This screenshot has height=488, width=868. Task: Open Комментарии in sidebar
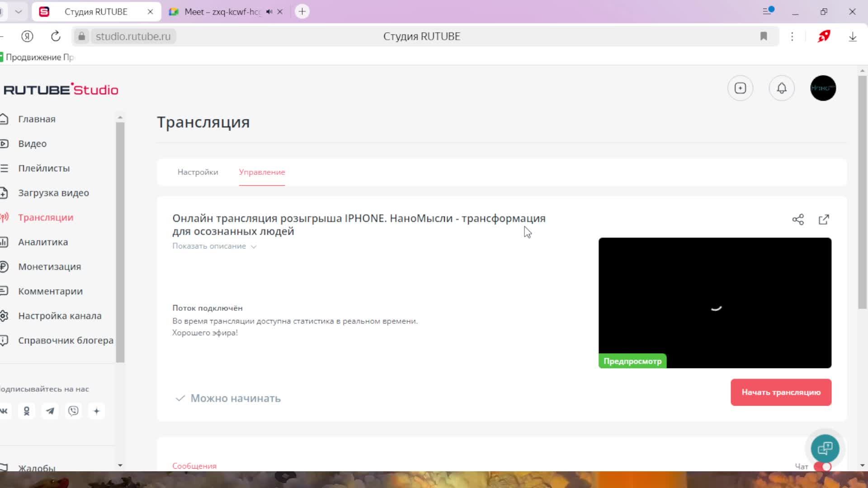50,291
